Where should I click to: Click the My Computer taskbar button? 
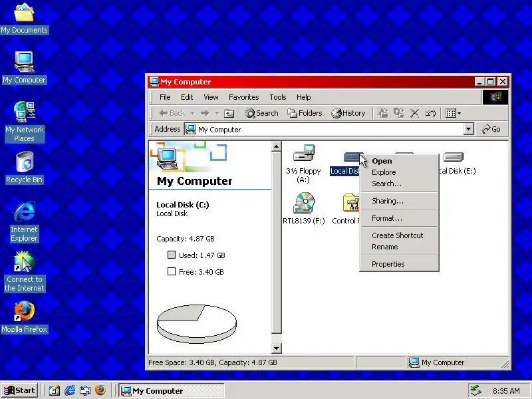click(172, 390)
